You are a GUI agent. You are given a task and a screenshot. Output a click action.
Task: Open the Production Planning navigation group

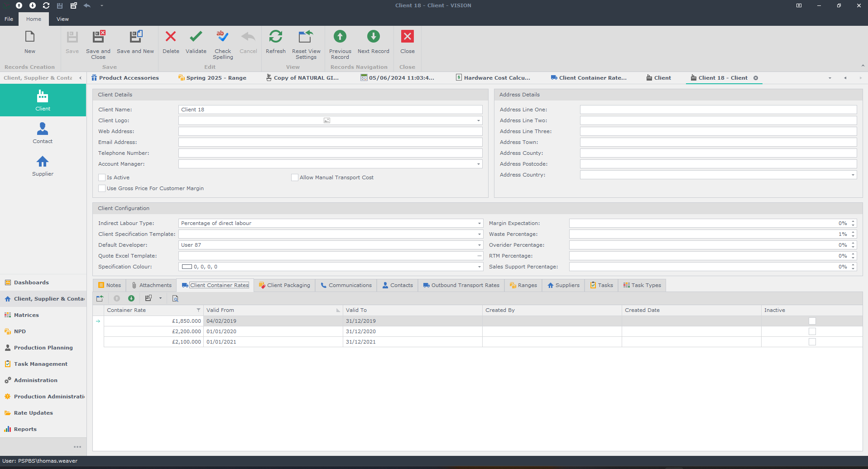click(43, 348)
